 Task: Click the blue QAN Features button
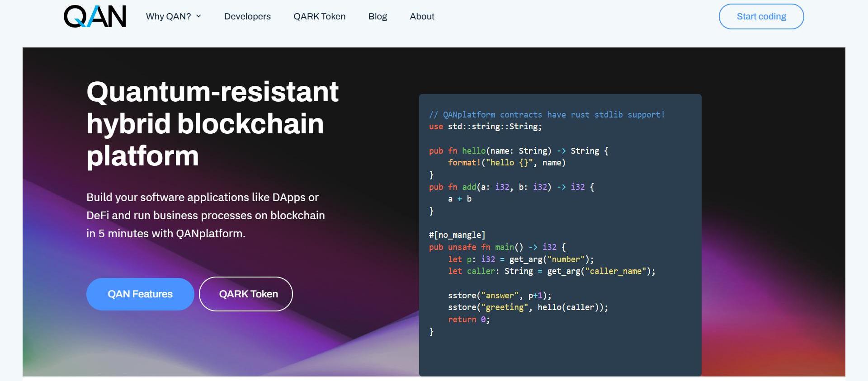click(140, 294)
